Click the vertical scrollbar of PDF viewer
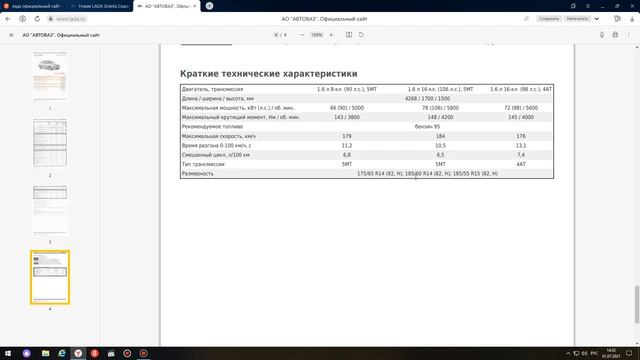Image resolution: width=640 pixels, height=360 pixels. coord(637,304)
